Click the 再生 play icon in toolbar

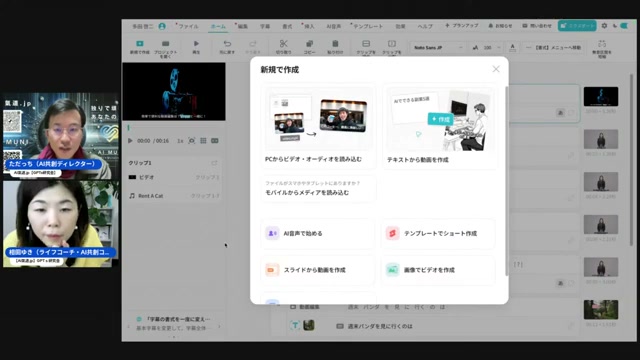coord(196,44)
